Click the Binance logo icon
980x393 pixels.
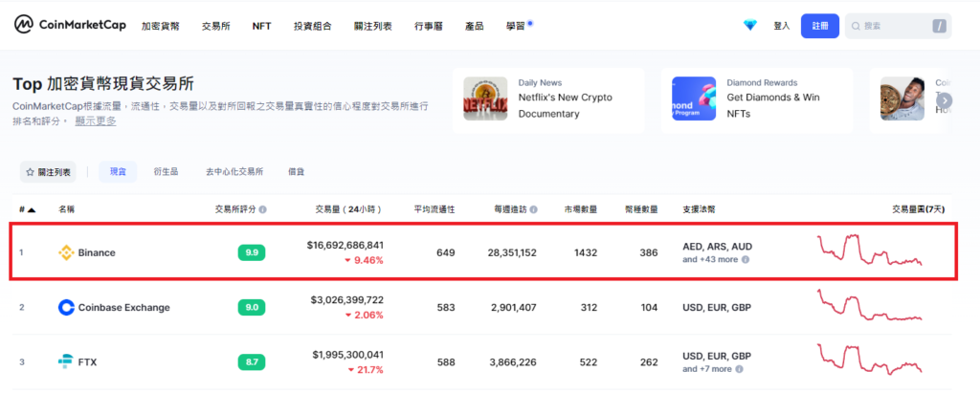point(67,252)
